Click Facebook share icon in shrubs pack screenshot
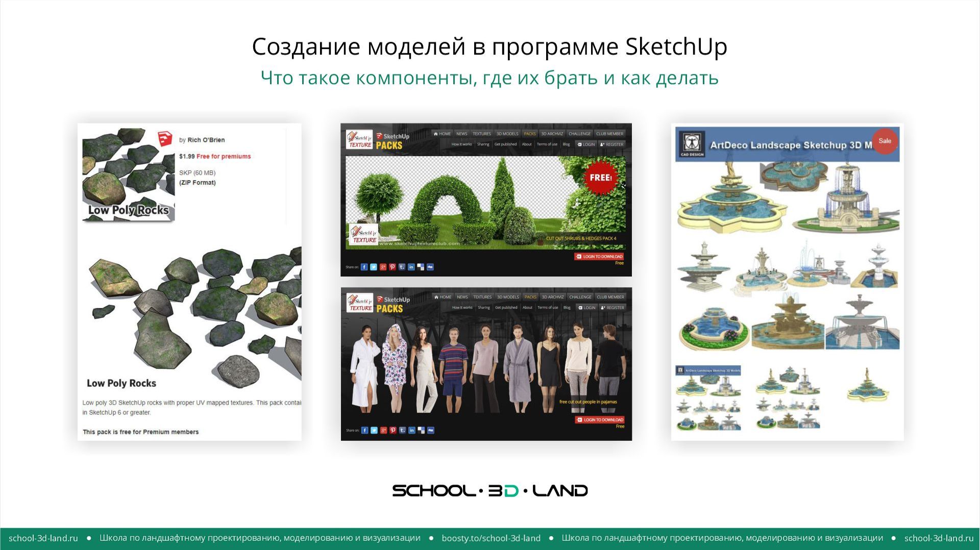Image resolution: width=980 pixels, height=550 pixels. click(364, 267)
